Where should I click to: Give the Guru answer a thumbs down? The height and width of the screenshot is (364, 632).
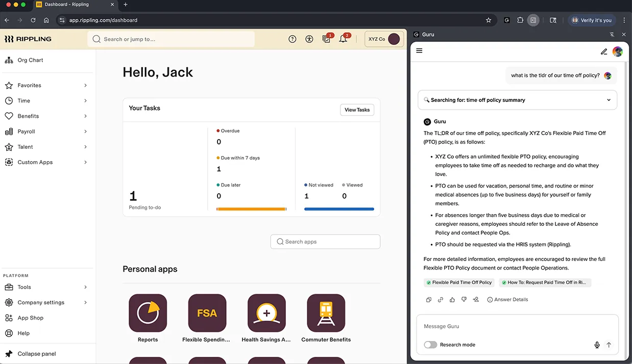pyautogui.click(x=464, y=300)
